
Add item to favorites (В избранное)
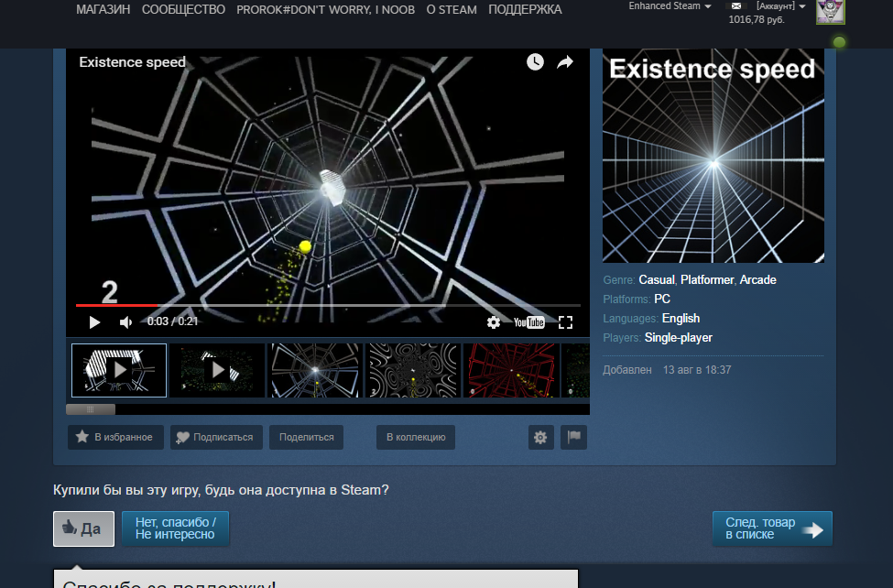[115, 437]
